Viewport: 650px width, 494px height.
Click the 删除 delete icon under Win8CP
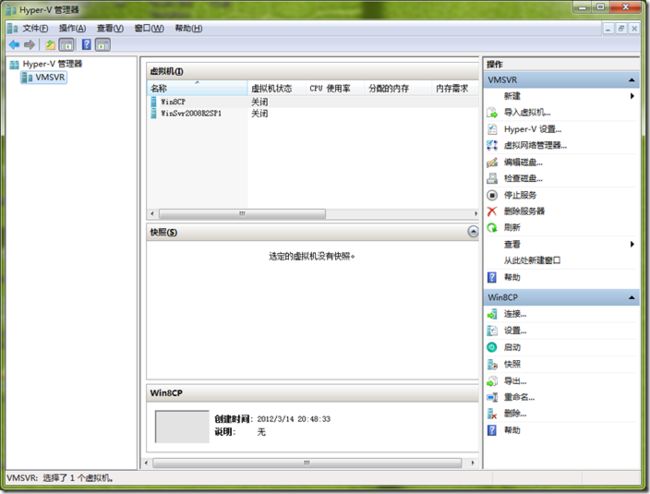pyautogui.click(x=492, y=414)
